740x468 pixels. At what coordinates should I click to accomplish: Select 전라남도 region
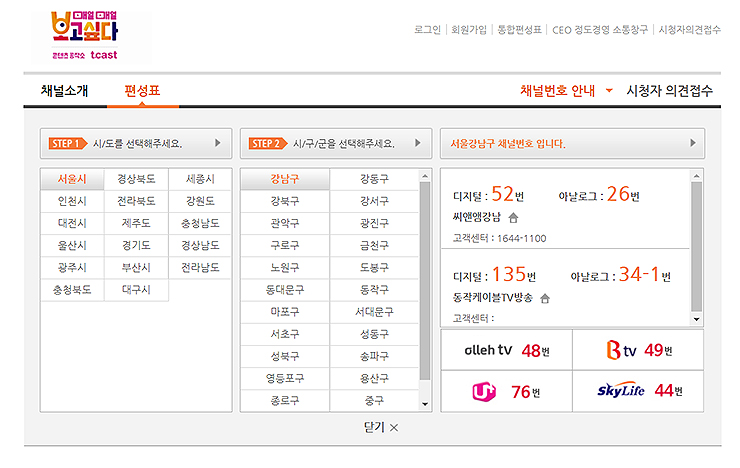point(200,268)
